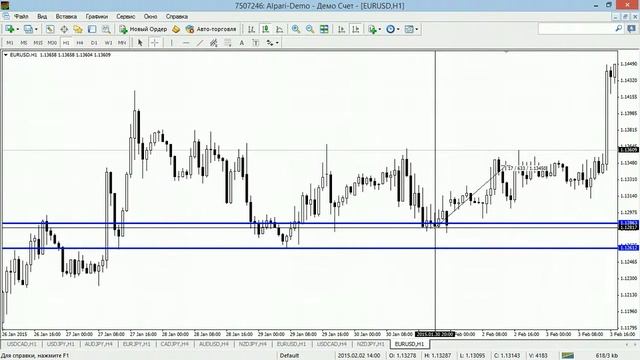Expand the arrows objects dropdown

(x=278, y=43)
